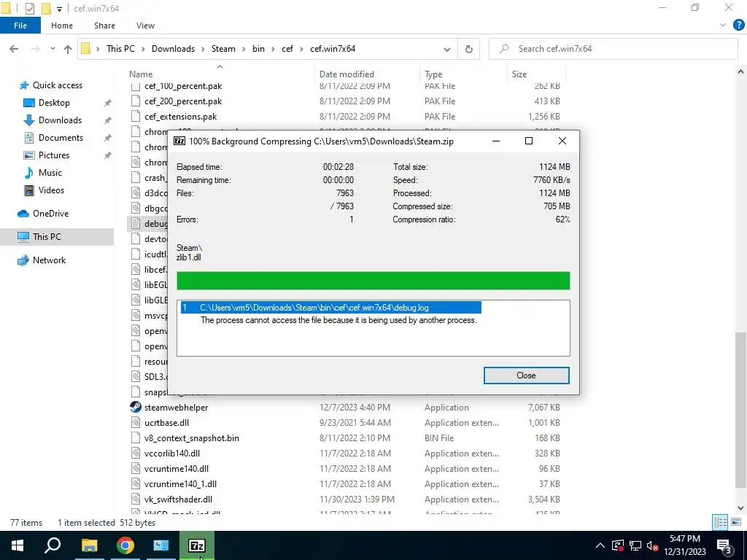Select vcruntime140.dll file
Viewport: 747px width, 560px height.
177,469
